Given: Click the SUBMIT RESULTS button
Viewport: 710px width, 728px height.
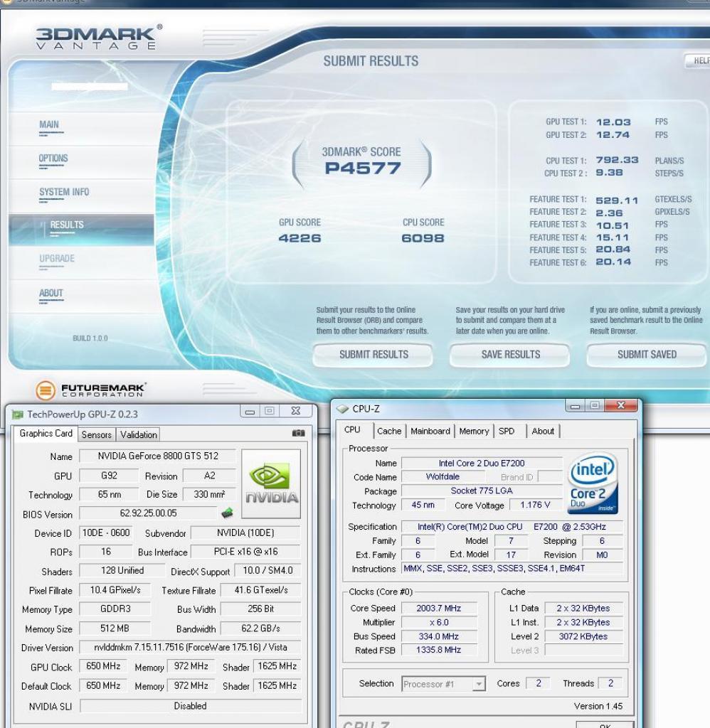Looking at the screenshot, I should tap(373, 355).
